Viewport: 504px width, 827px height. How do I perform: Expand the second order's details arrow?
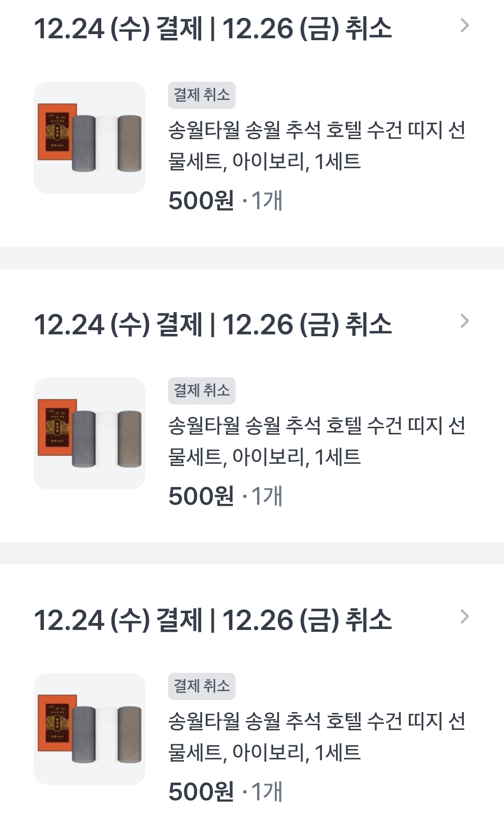point(464,321)
